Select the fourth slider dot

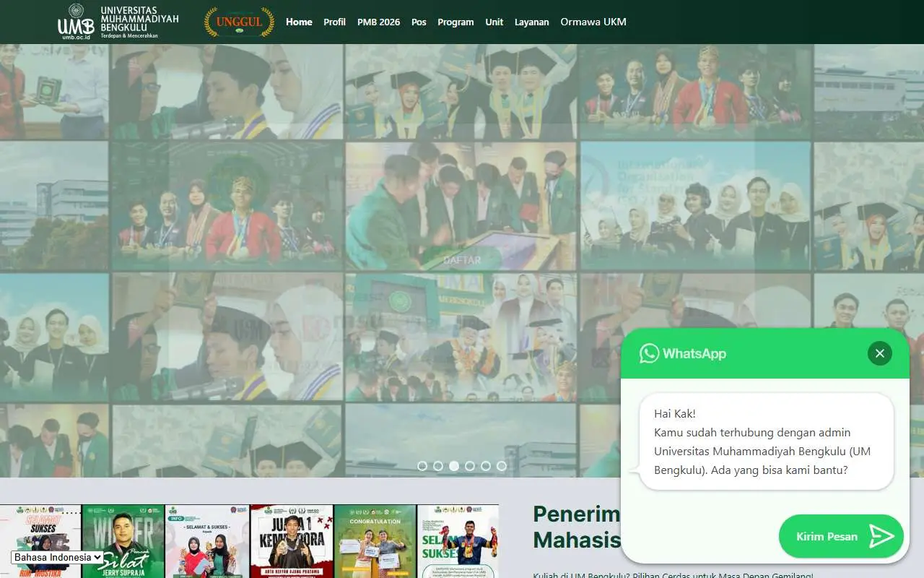click(x=470, y=466)
